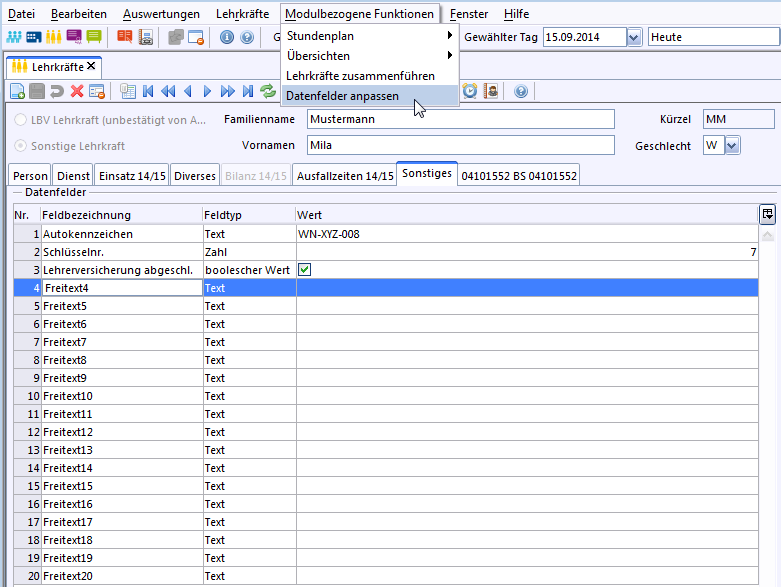Click the new record icon with green plus
781x587 pixels.
[x=17, y=91]
